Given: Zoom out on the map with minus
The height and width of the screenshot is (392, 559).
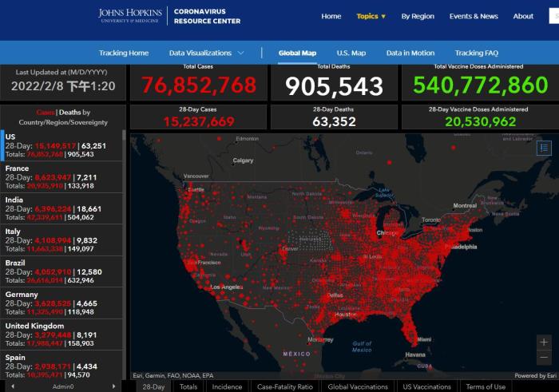Looking at the screenshot, I should (544, 358).
